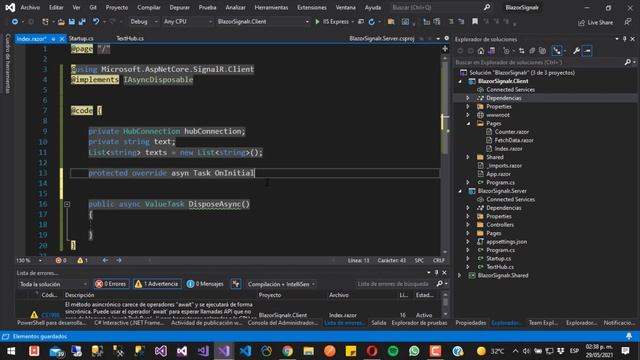
Task: Click the Home icon in Solution Explorer toolbar
Action: [x=481, y=51]
